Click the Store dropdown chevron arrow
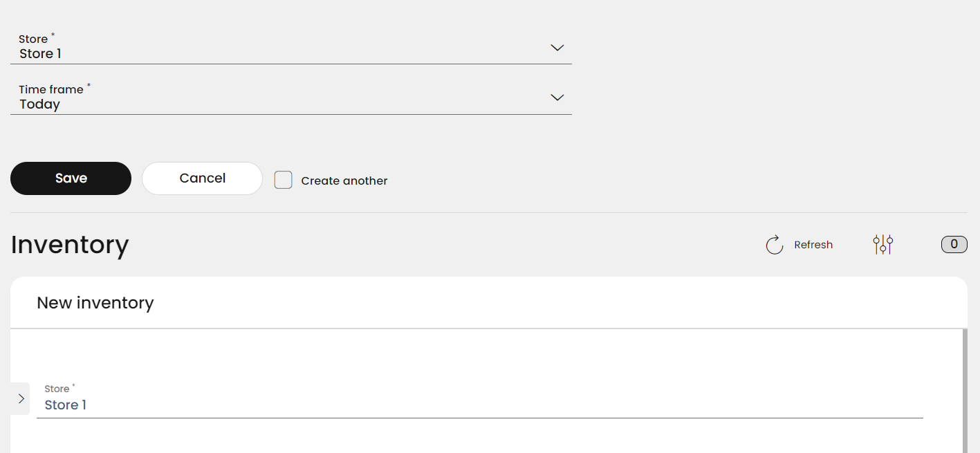This screenshot has width=980, height=453. [557, 48]
